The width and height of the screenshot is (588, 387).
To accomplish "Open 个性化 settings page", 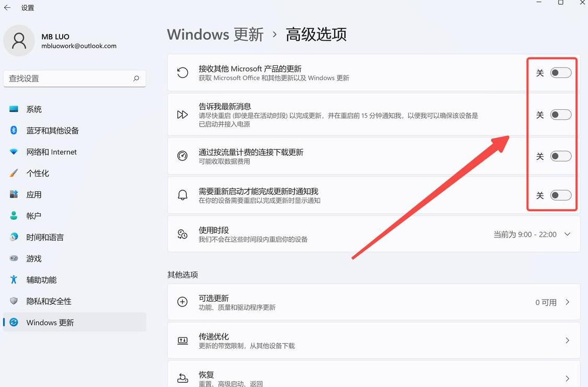I will [x=75, y=173].
